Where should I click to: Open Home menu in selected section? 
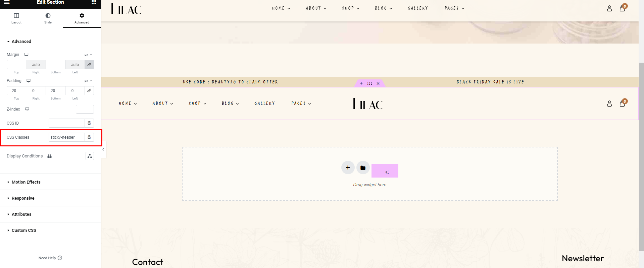[128, 104]
